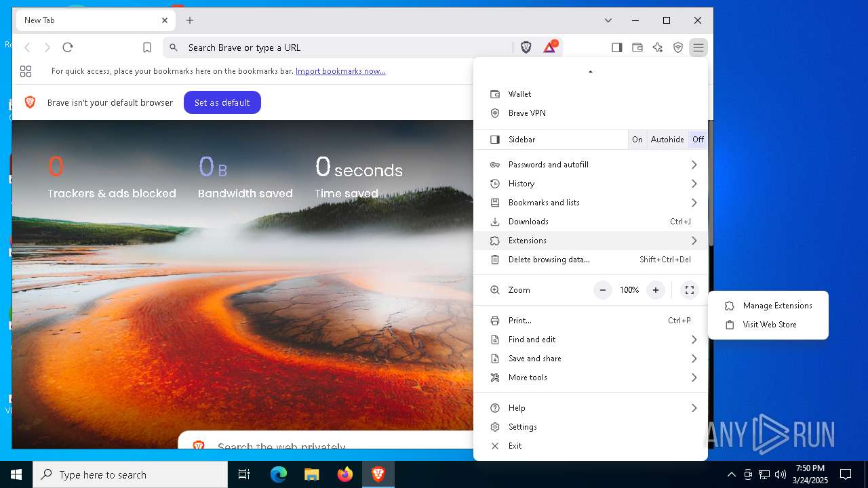Screen dimensions: 868x488
Task: Choose Delete browsing data menu item
Action: pos(590,260)
